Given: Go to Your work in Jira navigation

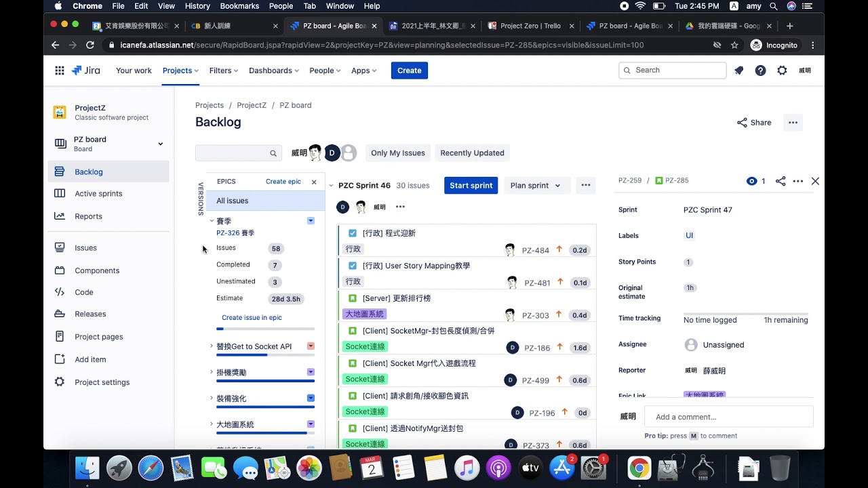Looking at the screenshot, I should click(134, 70).
